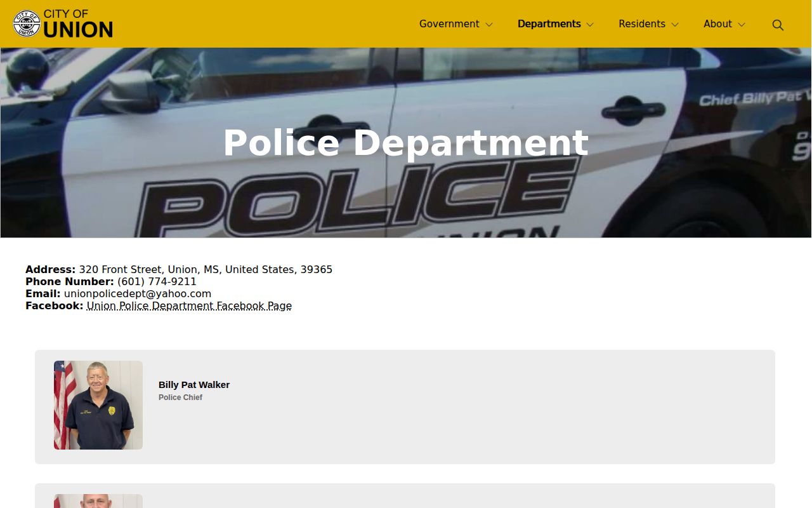This screenshot has height=508, width=812.
Task: Expand the About menu chevron
Action: [742, 25]
